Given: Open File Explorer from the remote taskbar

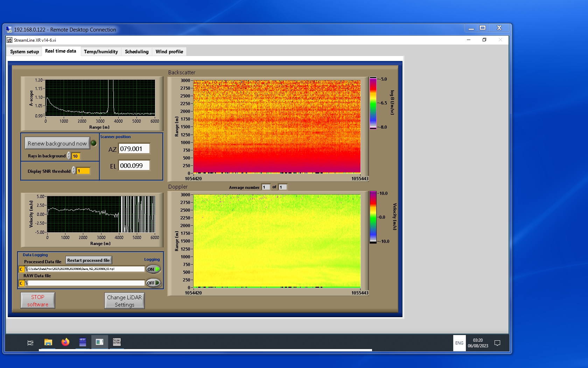Looking at the screenshot, I should coord(48,342).
